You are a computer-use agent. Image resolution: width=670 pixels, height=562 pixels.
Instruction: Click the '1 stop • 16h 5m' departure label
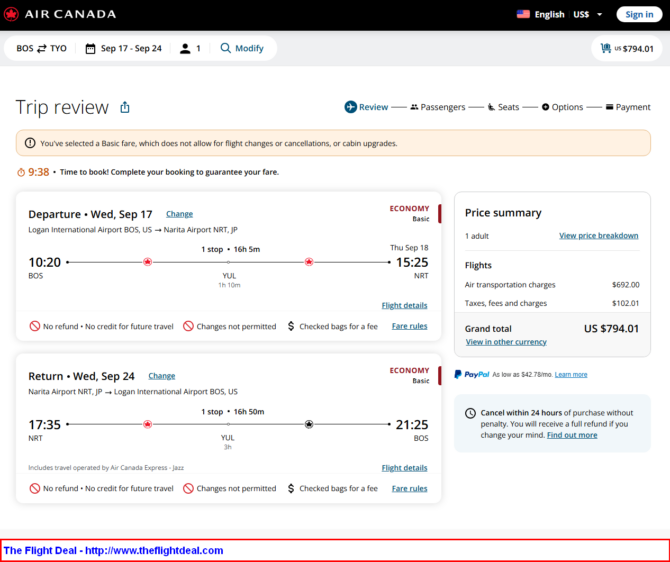tap(231, 249)
